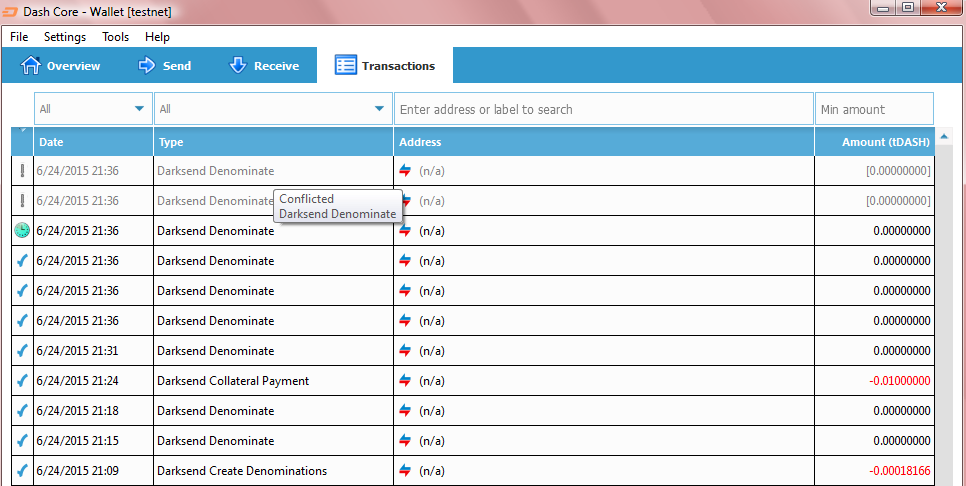Click Darksend address icon in Create Denominations row
Viewport: 966px width, 486px height.
(x=405, y=471)
